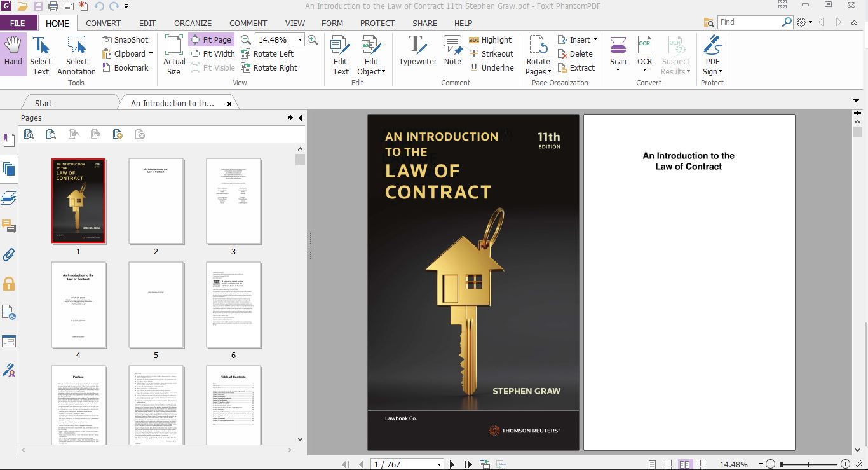The width and height of the screenshot is (868, 470).
Task: Click the Find search field
Action: pyautogui.click(x=750, y=22)
